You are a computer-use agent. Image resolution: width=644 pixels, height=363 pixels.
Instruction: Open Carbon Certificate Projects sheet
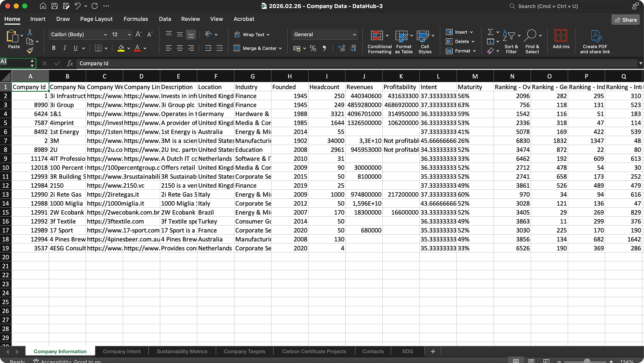tap(314, 351)
